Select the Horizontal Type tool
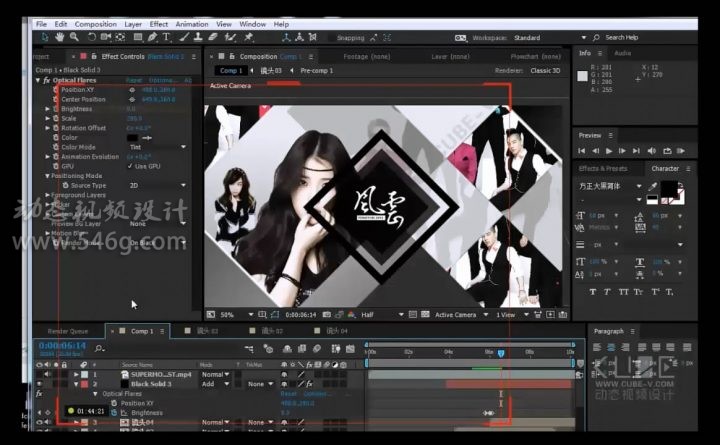The height and width of the screenshot is (445, 720). 166,37
